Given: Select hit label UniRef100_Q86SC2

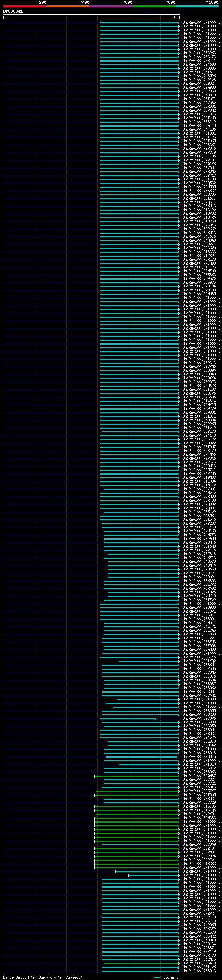Looking at the screenshot, I should tap(199, 191).
